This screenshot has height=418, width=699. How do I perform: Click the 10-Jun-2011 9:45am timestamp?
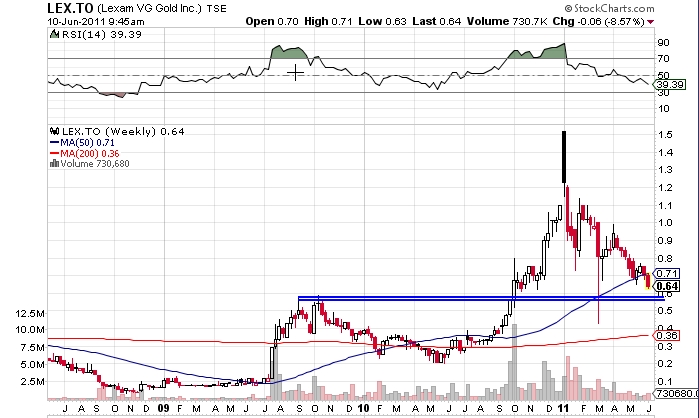click(96, 21)
